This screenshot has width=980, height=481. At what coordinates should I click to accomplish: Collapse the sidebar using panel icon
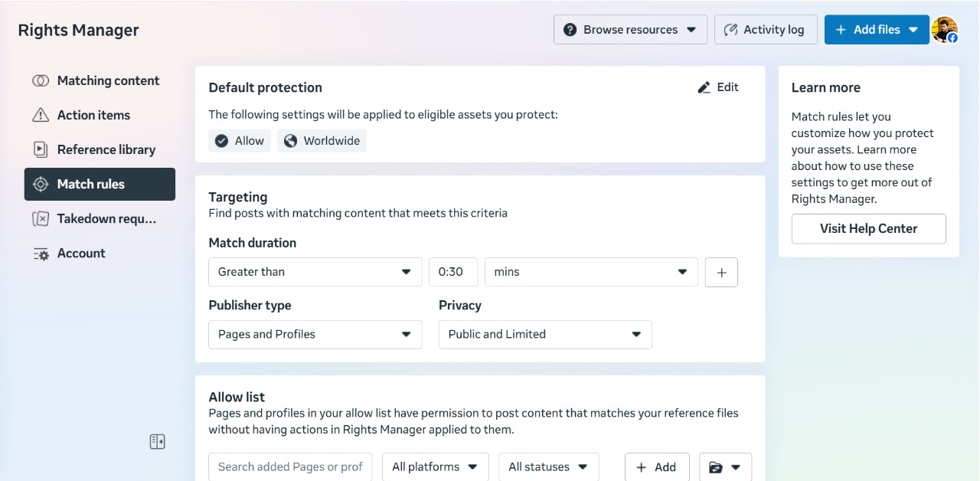(157, 442)
